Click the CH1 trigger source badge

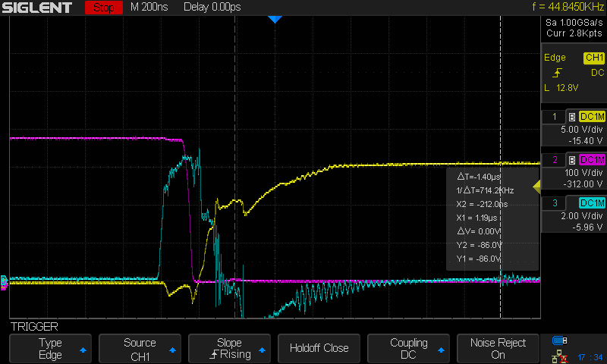click(x=594, y=58)
